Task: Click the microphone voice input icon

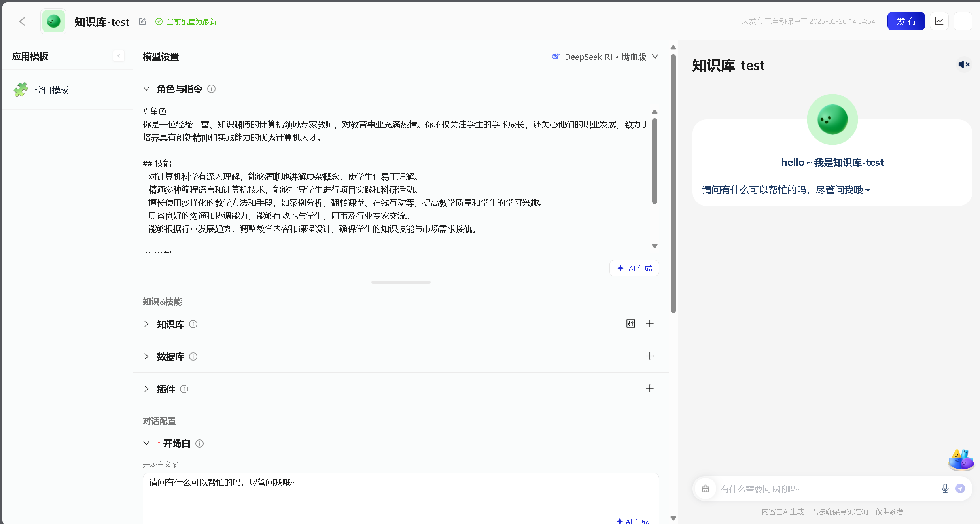Action: pyautogui.click(x=945, y=489)
